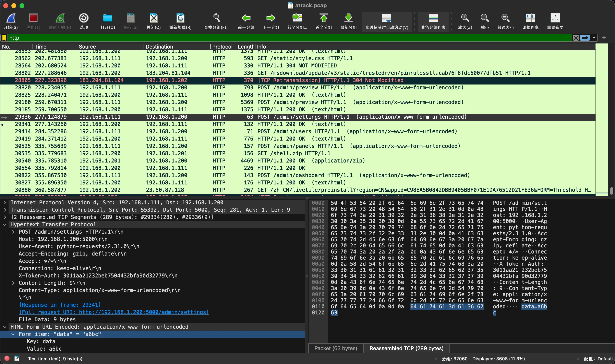Viewport: 615px width, 364px height.
Task: Toggle the filter bookmark icon
Action: (x=4, y=38)
